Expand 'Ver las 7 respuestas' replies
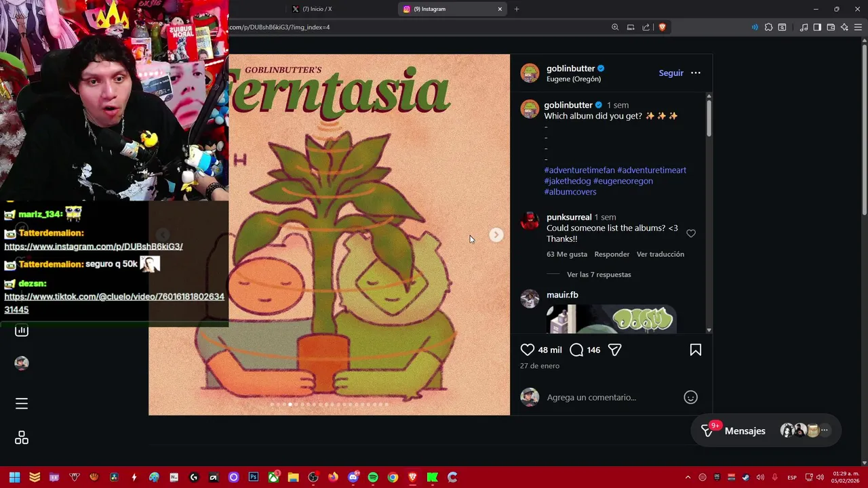This screenshot has height=488, width=868. tap(599, 274)
